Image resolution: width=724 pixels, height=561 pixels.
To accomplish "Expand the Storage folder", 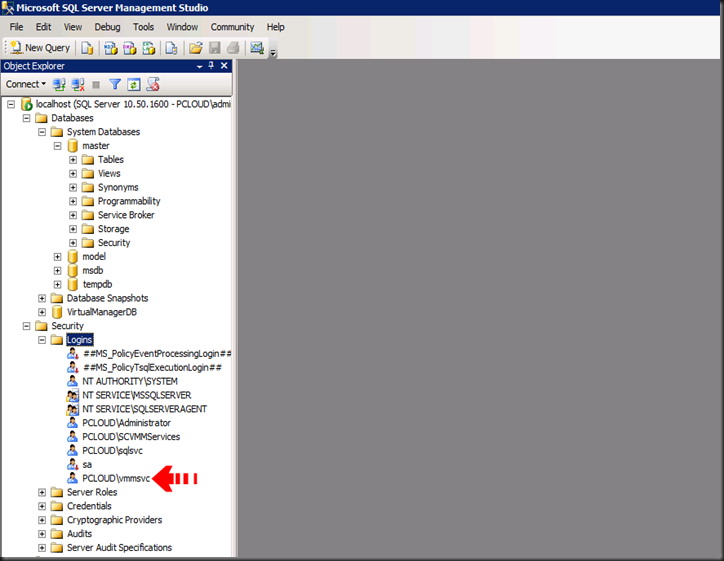I will [73, 229].
